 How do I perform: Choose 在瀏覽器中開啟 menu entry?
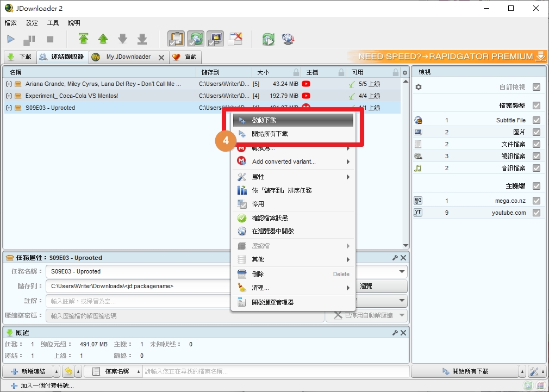point(293,231)
